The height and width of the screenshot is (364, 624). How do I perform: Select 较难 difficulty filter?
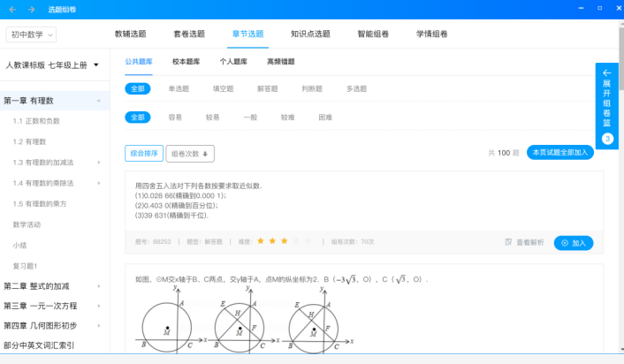tap(287, 118)
